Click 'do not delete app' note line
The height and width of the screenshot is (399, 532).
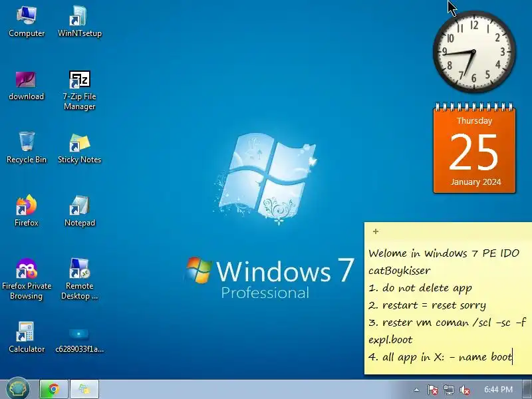[420, 288]
